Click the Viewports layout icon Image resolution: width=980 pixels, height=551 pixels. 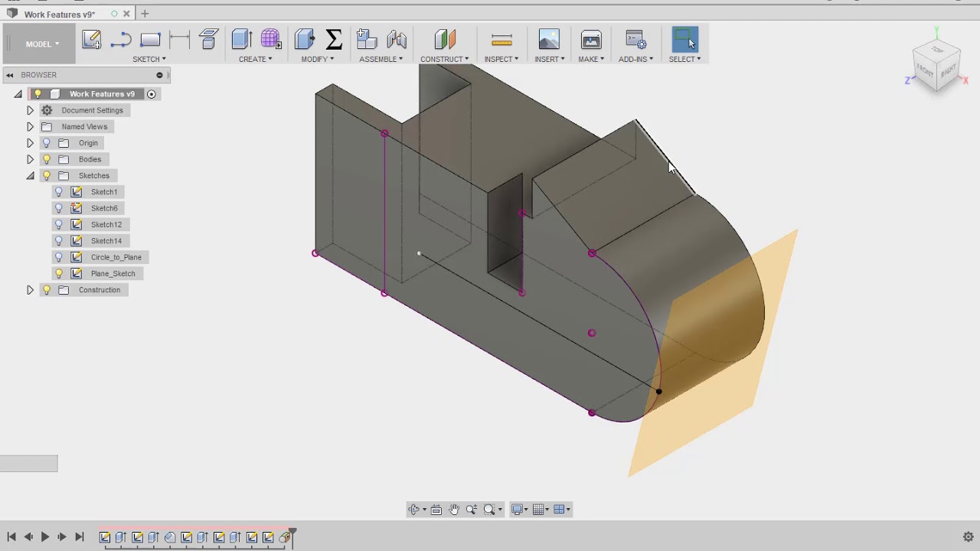[559, 510]
